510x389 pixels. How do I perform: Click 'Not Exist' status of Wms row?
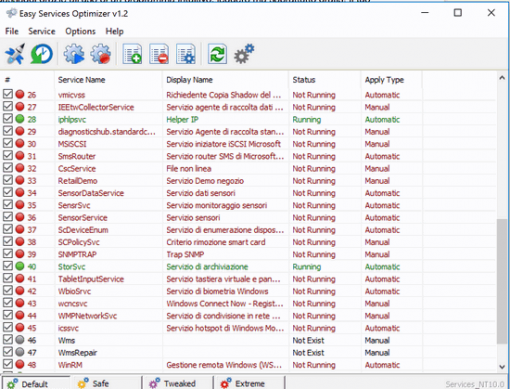(308, 340)
